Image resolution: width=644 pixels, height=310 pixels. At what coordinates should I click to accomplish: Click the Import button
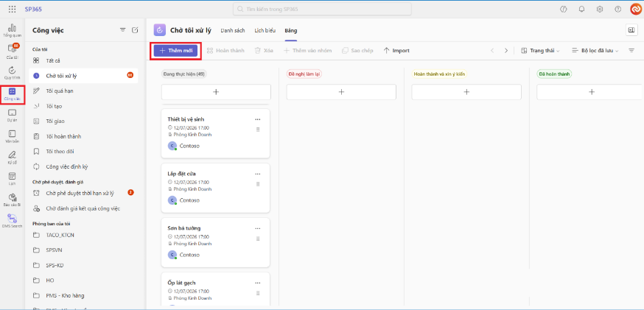396,50
